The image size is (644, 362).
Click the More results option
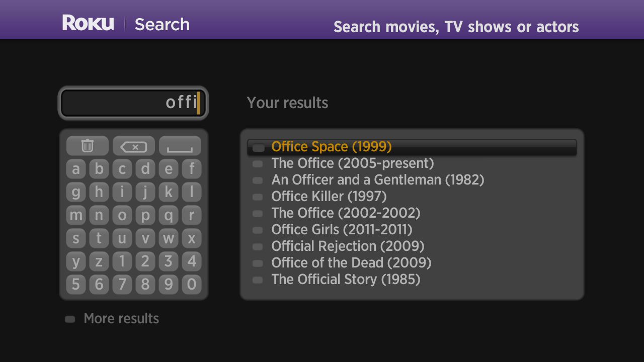(x=121, y=319)
